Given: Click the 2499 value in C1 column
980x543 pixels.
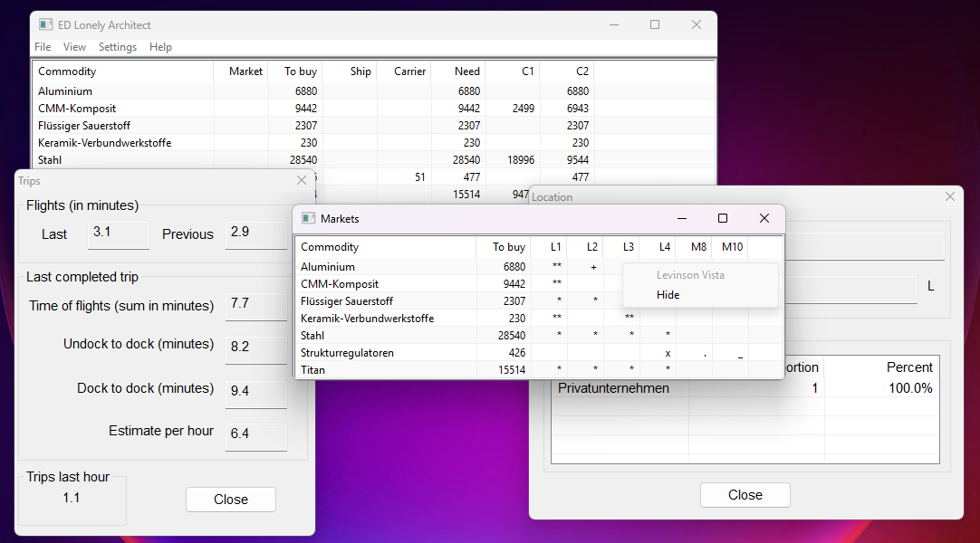Looking at the screenshot, I should [x=524, y=108].
